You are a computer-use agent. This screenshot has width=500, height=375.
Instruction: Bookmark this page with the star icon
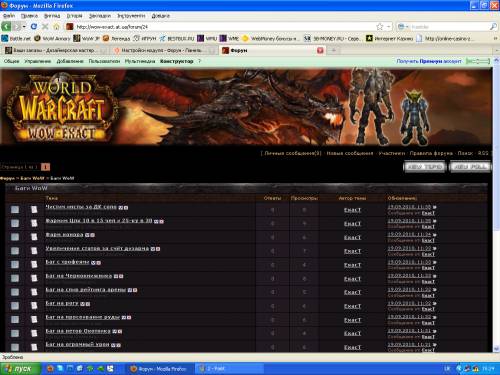(x=379, y=26)
